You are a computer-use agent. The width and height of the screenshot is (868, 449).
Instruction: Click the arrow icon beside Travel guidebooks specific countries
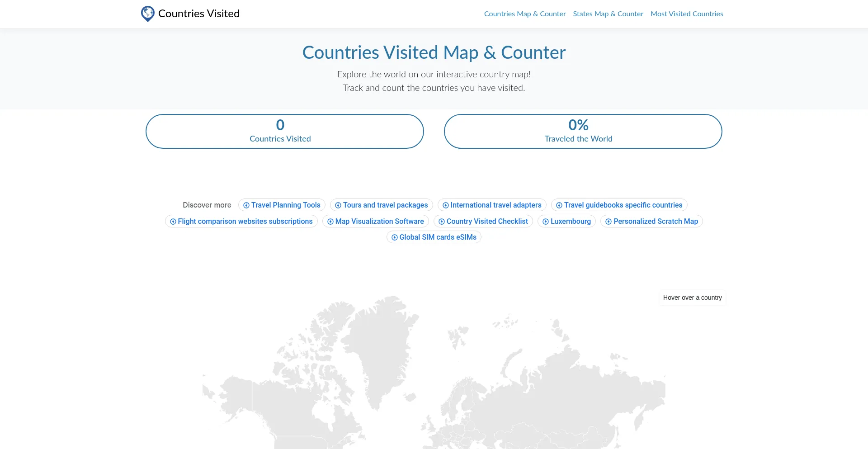(x=559, y=205)
